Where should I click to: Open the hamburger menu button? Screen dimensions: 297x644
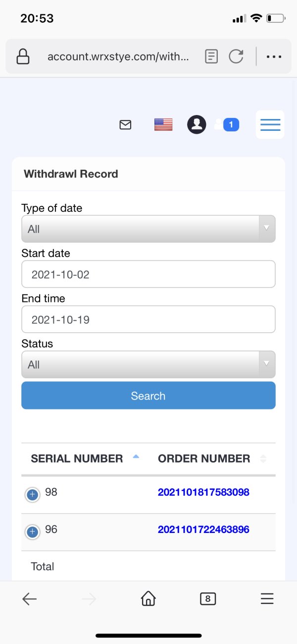tap(270, 124)
